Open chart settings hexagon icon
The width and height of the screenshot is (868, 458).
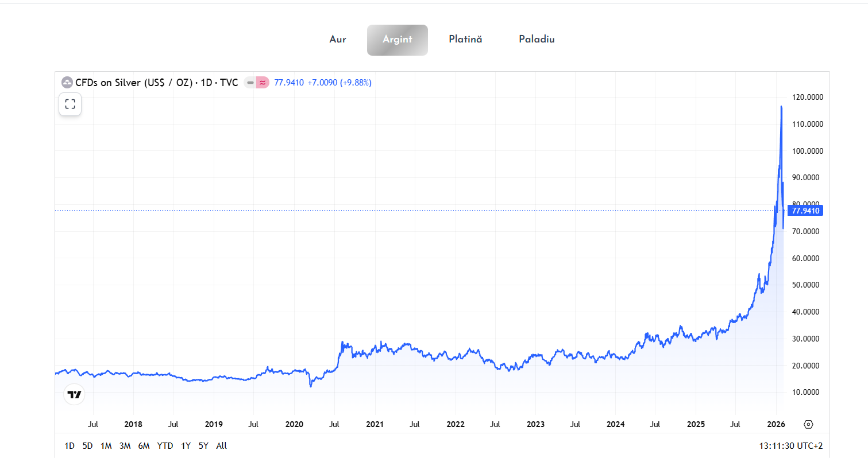pos(808,424)
